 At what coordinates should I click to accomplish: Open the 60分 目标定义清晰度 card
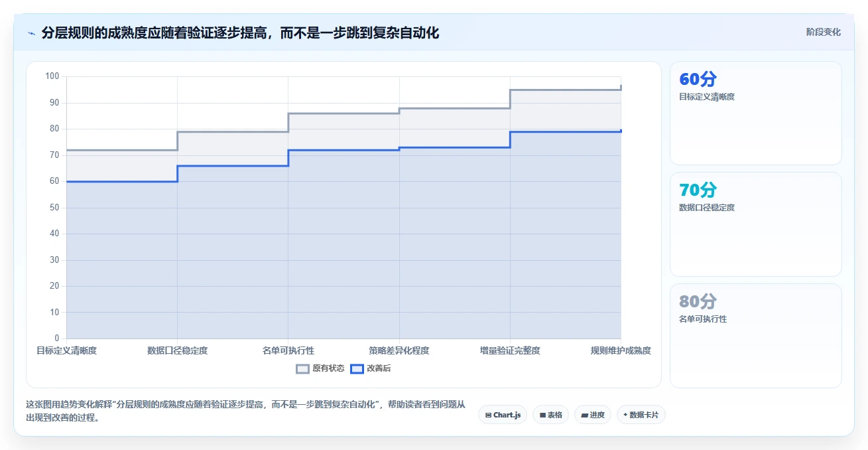(755, 113)
